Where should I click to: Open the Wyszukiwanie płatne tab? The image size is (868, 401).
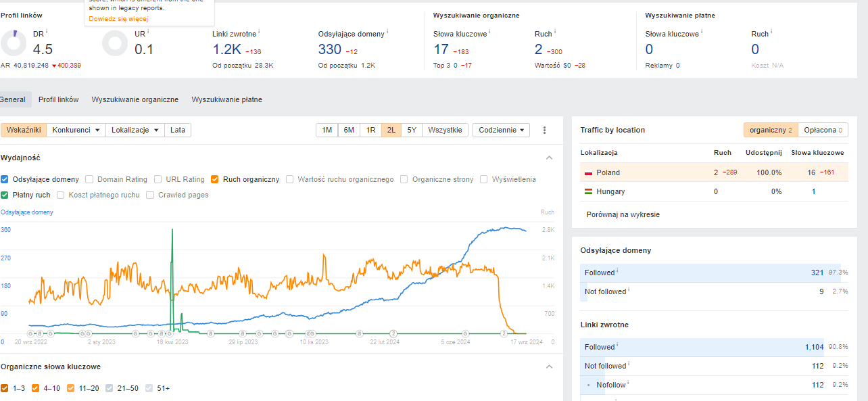tap(226, 99)
